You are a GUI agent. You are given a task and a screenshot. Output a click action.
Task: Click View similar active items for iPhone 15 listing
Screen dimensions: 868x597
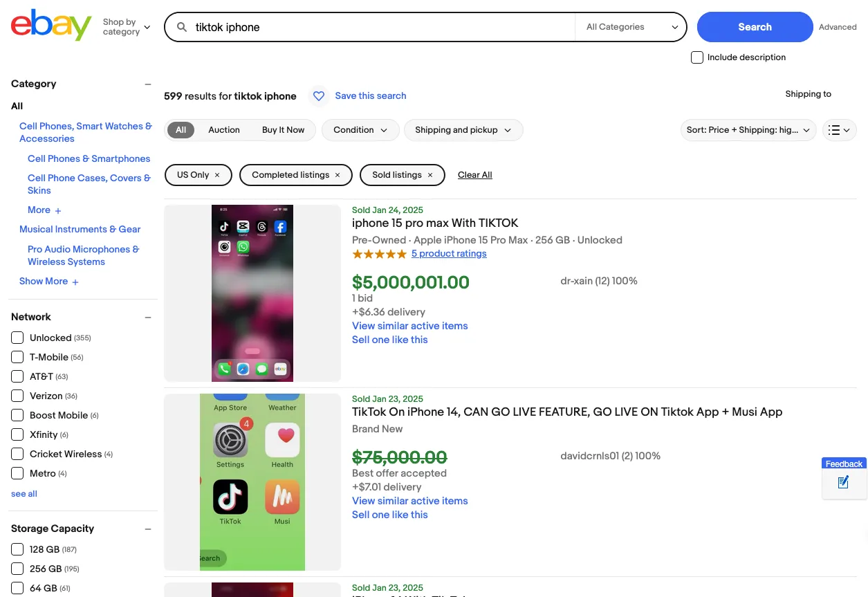(x=410, y=326)
